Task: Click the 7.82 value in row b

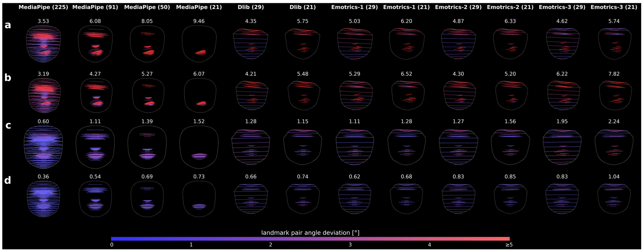Action: click(x=614, y=74)
